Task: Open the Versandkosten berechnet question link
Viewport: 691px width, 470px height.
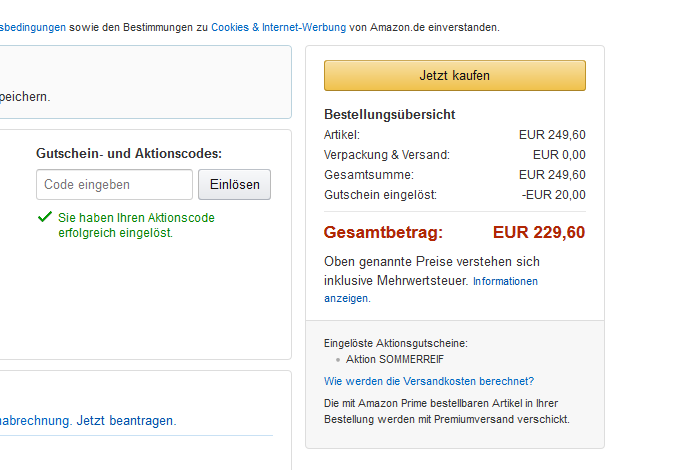Action: point(429,381)
